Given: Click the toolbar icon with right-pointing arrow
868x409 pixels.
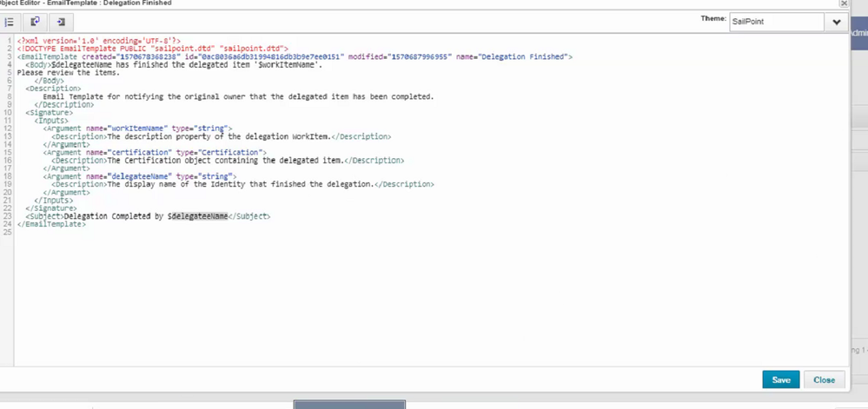Looking at the screenshot, I should coord(61,22).
